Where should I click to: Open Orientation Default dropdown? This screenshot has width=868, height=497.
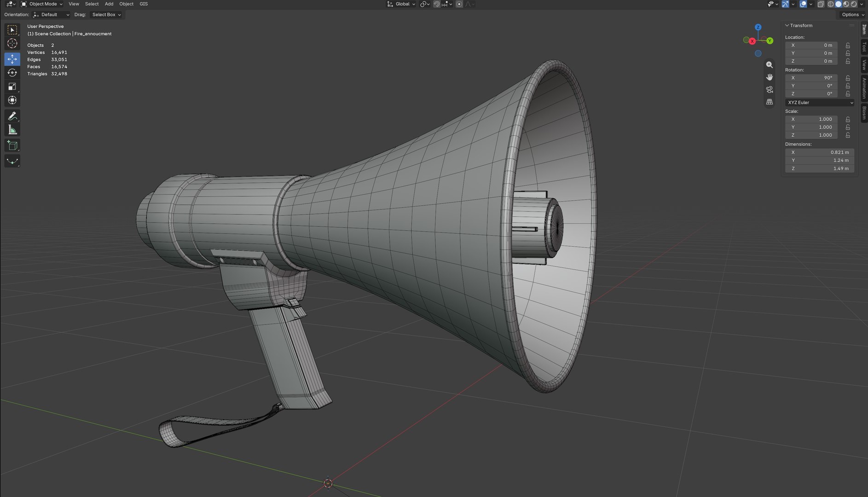pyautogui.click(x=51, y=15)
